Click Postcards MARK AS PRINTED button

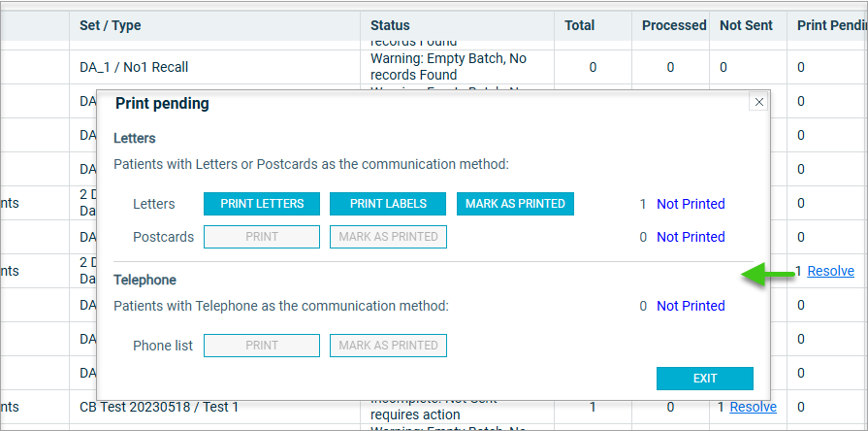pos(388,237)
